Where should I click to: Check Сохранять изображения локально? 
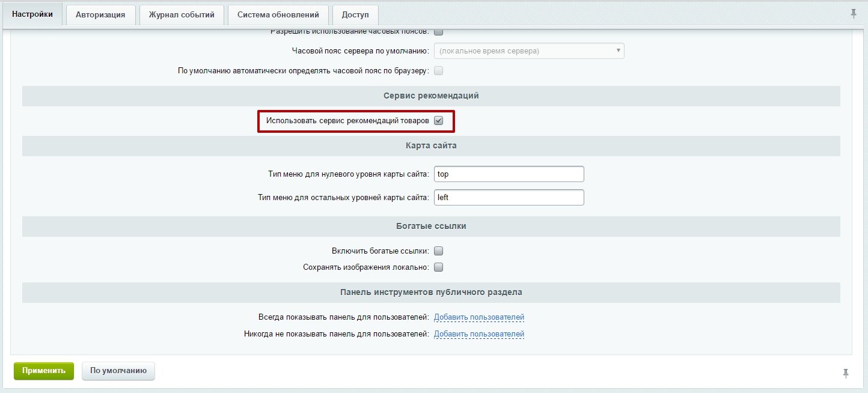point(439,267)
